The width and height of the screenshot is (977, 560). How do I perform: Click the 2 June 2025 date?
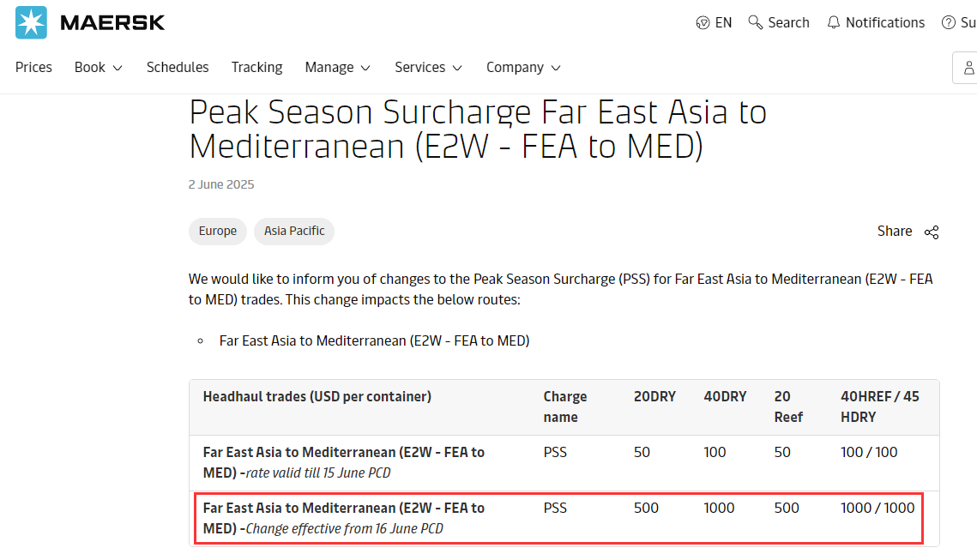[x=221, y=184]
